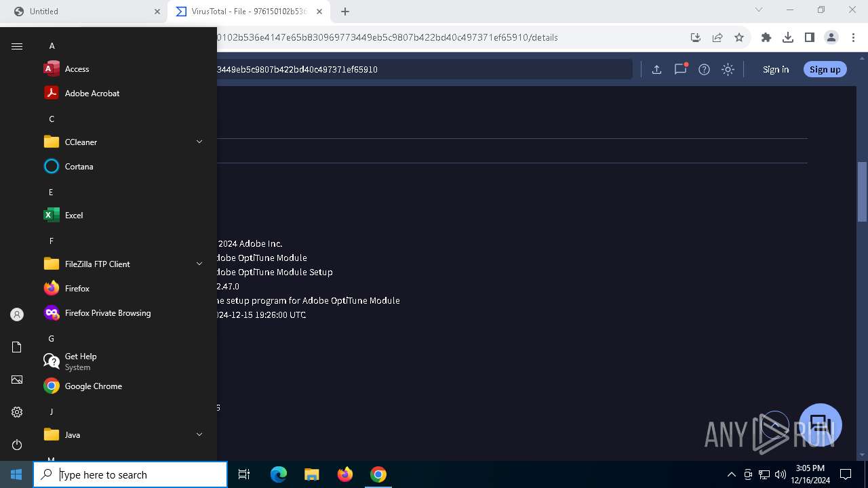The height and width of the screenshot is (488, 868).
Task: Bookmark this page with the star icon
Action: 739,37
